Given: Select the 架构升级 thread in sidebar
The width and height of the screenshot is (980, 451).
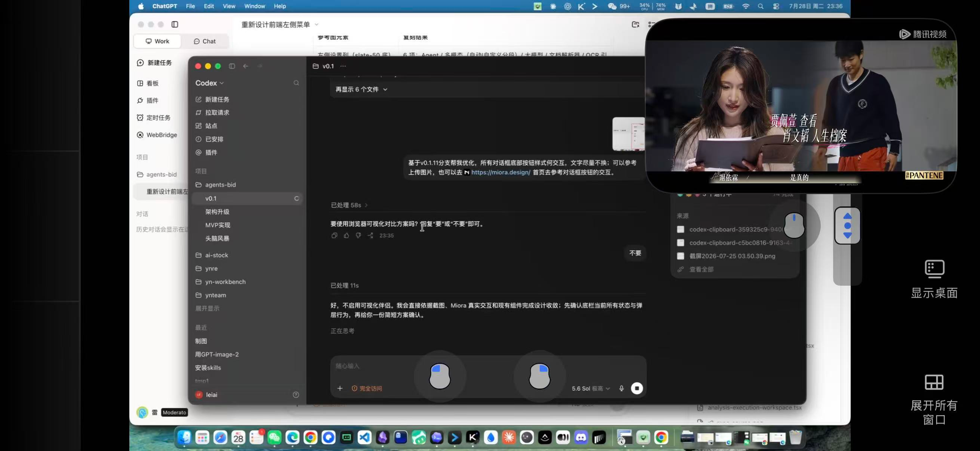Looking at the screenshot, I should (217, 211).
